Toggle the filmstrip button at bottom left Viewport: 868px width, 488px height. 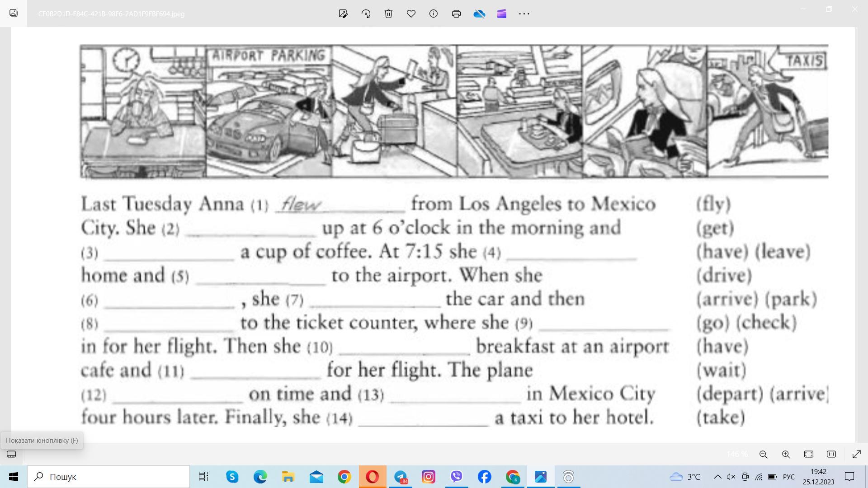click(11, 454)
